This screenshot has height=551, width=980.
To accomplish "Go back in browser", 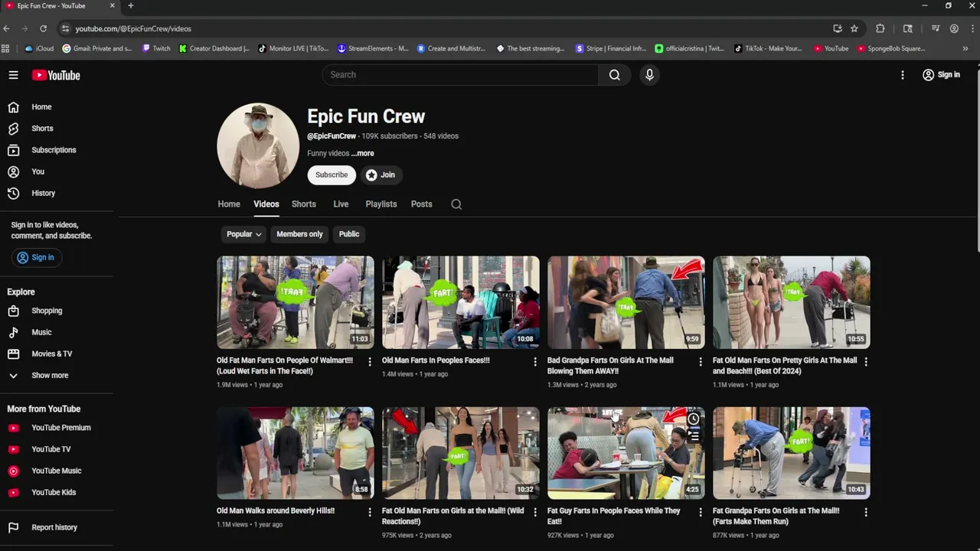I will pyautogui.click(x=7, y=28).
